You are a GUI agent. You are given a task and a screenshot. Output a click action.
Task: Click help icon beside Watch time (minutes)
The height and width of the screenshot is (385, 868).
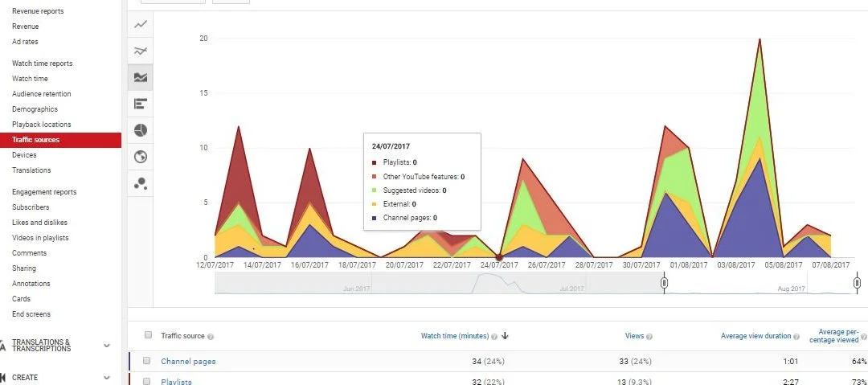pyautogui.click(x=494, y=336)
